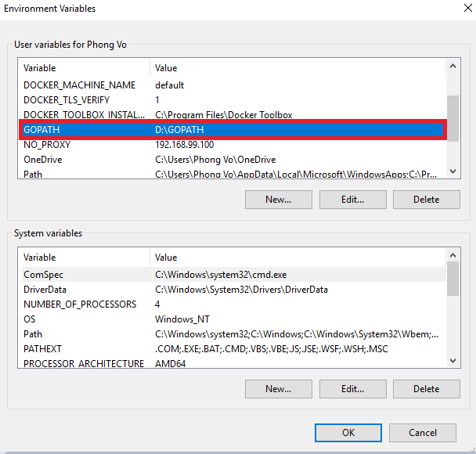Click New... under User variables
Viewport: 476px width, 454px height.
point(279,200)
